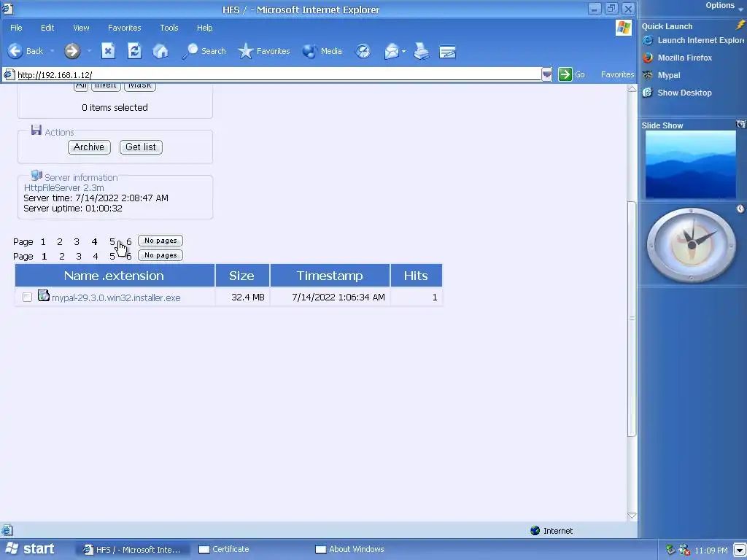Go to page 2 in upper pager
The height and width of the screenshot is (560, 747).
(x=60, y=242)
